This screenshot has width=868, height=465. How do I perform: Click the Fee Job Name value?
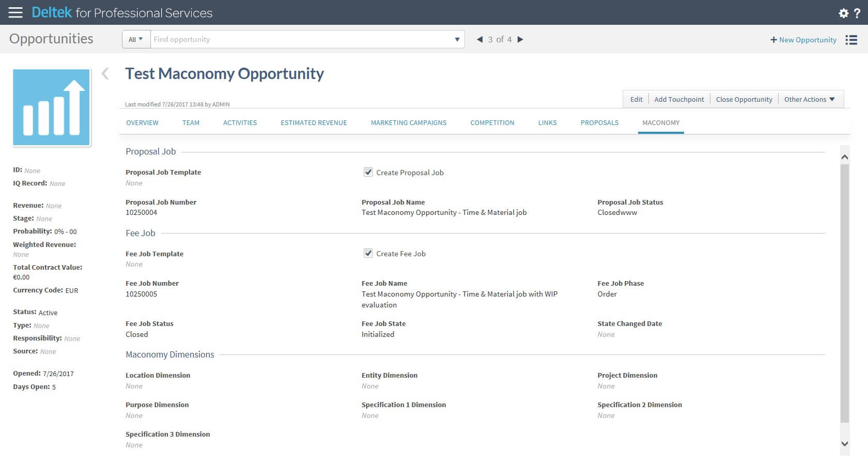tap(459, 299)
